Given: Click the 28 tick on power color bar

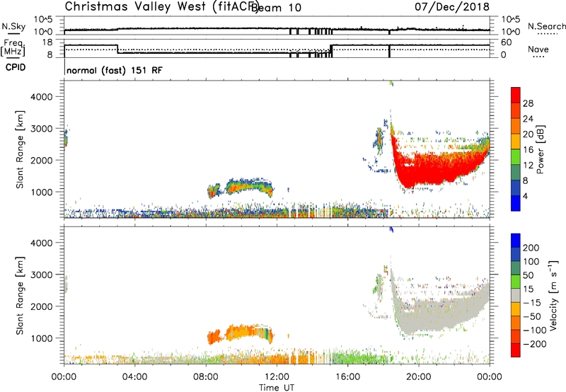Looking at the screenshot, I should click(x=528, y=103).
